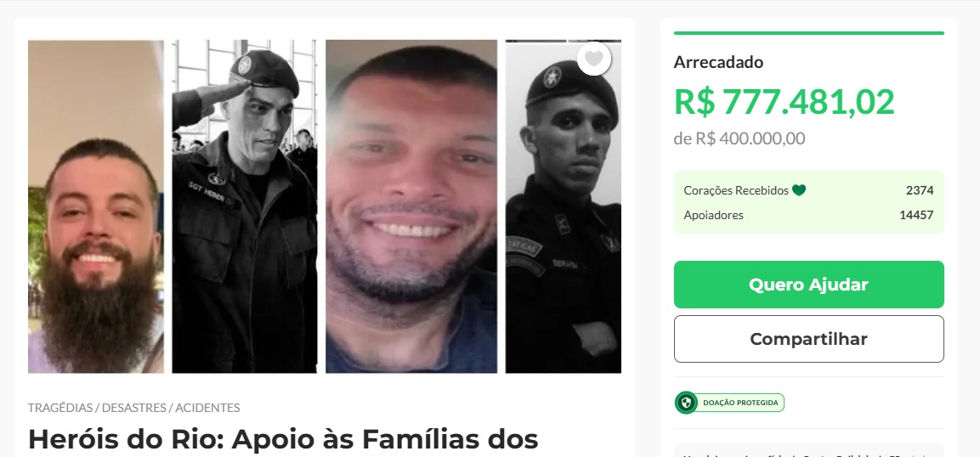
Task: Click the raised amount R$ 777.481,02
Action: 784,102
